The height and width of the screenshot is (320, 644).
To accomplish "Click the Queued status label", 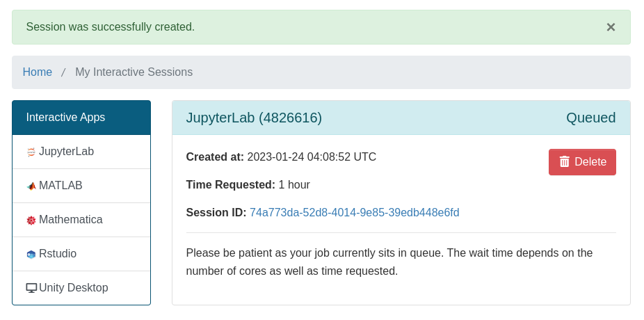I will tap(590, 118).
